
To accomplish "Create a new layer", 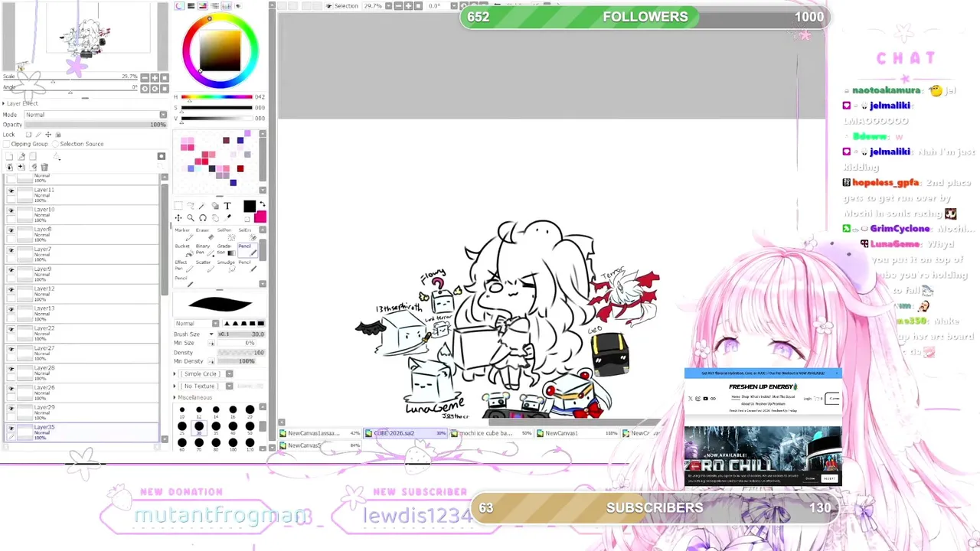I will pyautogui.click(x=9, y=156).
